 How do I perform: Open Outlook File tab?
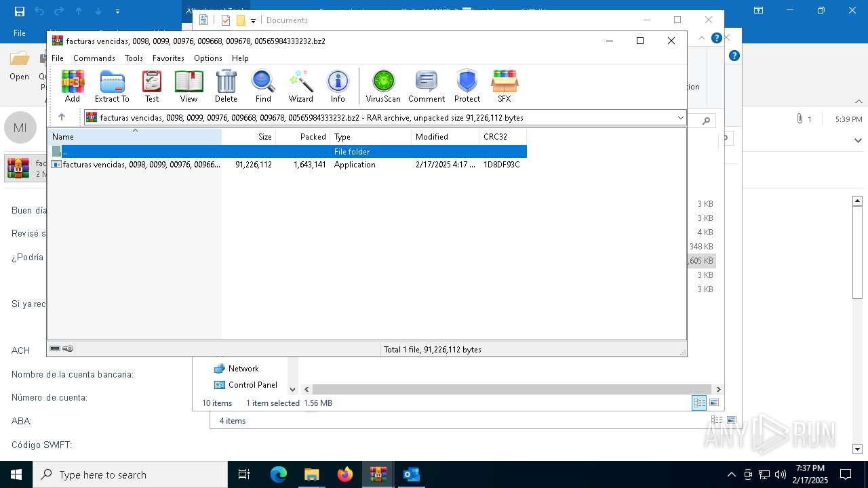[x=20, y=33]
